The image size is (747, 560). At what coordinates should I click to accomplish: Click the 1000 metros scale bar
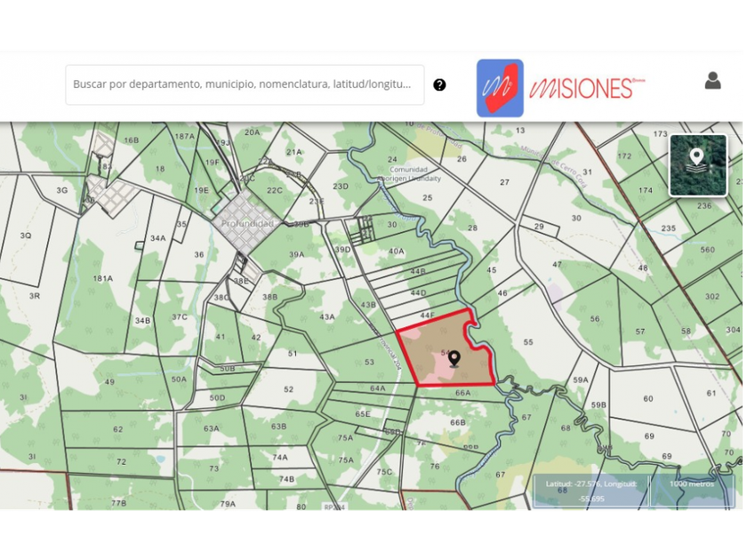tap(692, 491)
